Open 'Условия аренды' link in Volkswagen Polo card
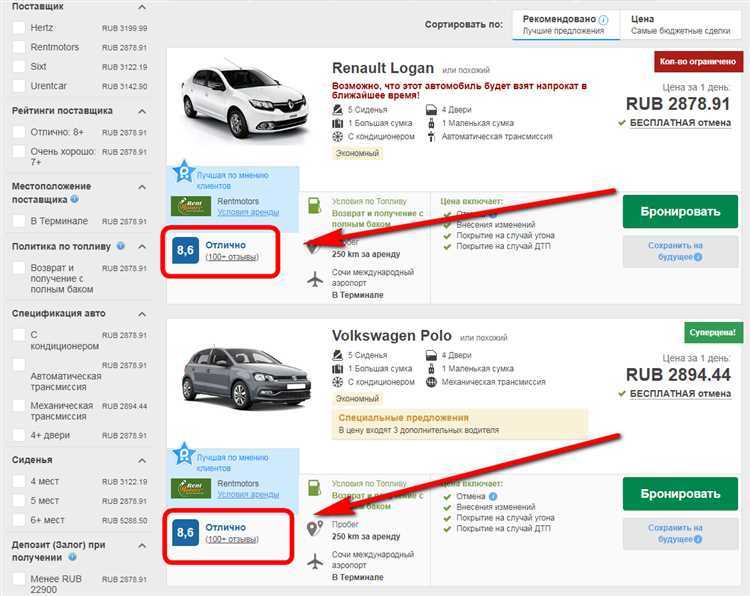Image resolution: width=750 pixels, height=596 pixels. point(248,494)
